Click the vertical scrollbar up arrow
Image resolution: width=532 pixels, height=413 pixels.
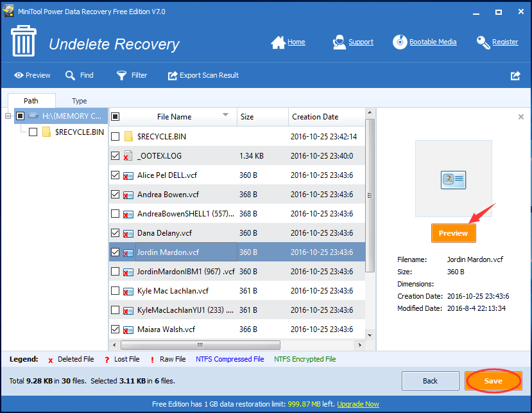[x=370, y=112]
